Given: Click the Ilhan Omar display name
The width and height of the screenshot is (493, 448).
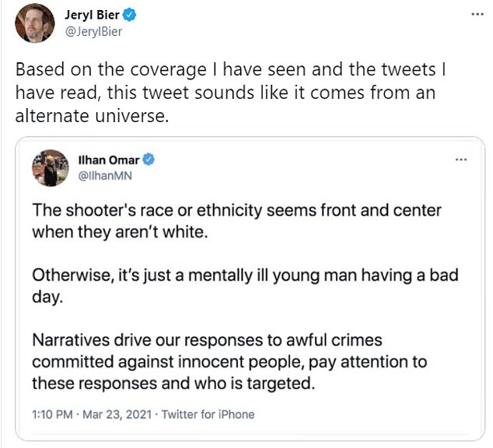Looking at the screenshot, I should pos(108,159).
